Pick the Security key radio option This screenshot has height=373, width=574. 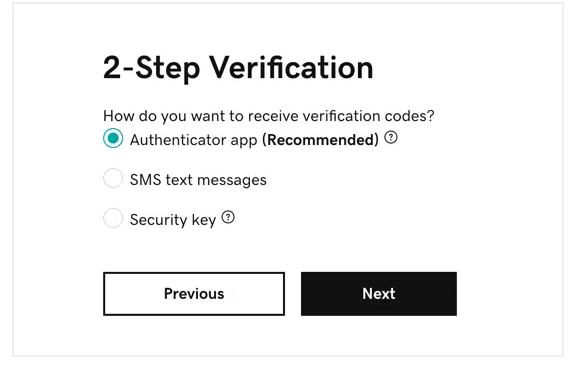click(113, 218)
